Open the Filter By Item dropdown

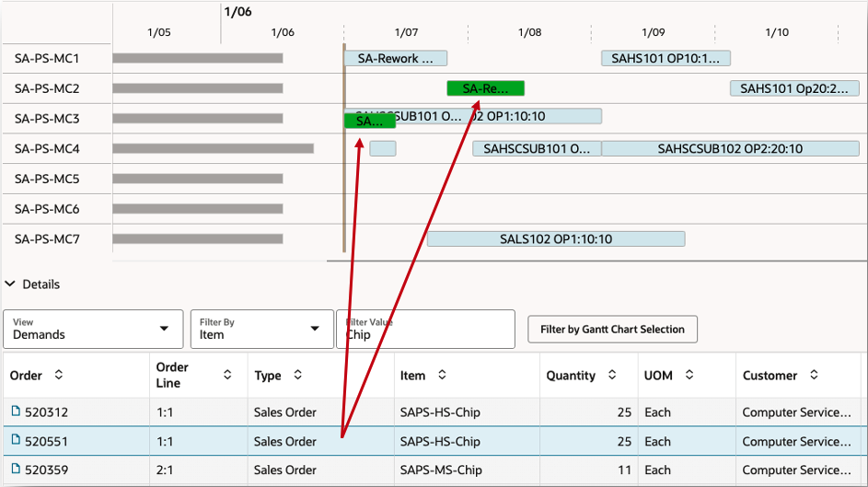pyautogui.click(x=261, y=329)
